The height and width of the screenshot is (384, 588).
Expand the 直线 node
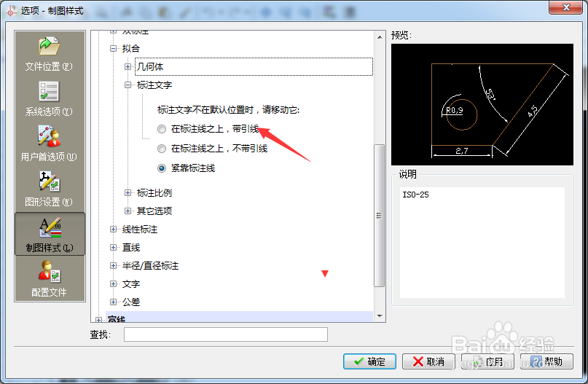click(113, 247)
